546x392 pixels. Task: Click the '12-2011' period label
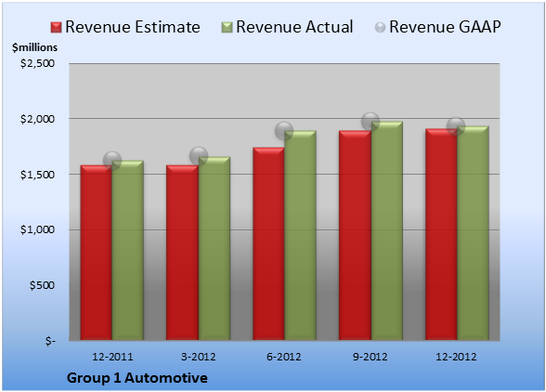click(x=112, y=357)
